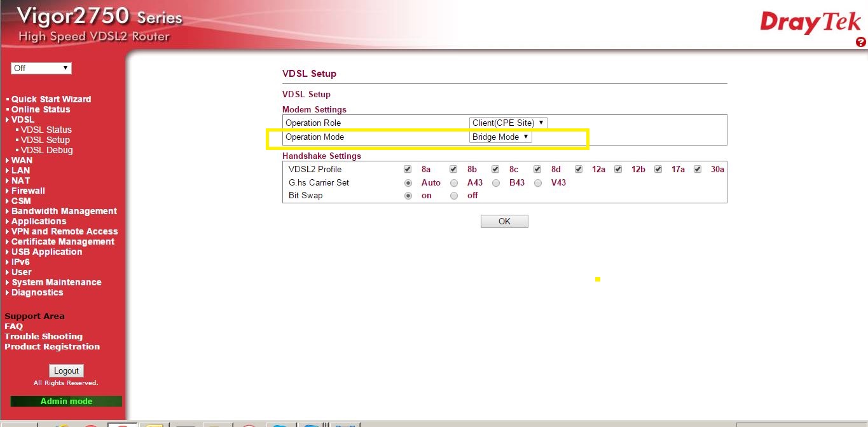
Task: Expand System Maintenance menu
Action: (x=56, y=282)
